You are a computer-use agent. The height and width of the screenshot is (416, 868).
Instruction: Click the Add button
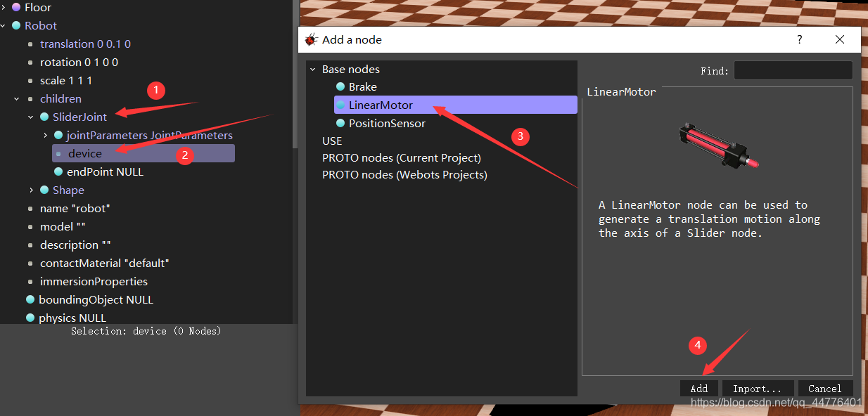click(699, 389)
